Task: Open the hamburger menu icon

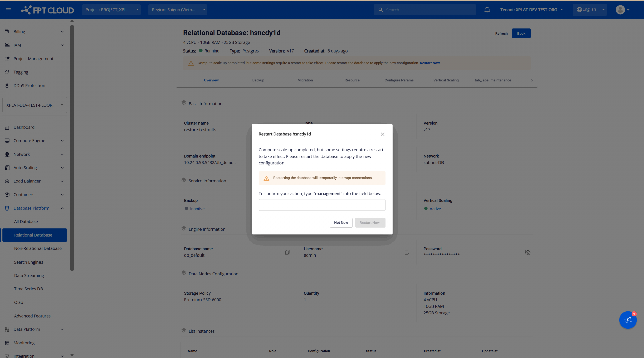Action: point(8,10)
